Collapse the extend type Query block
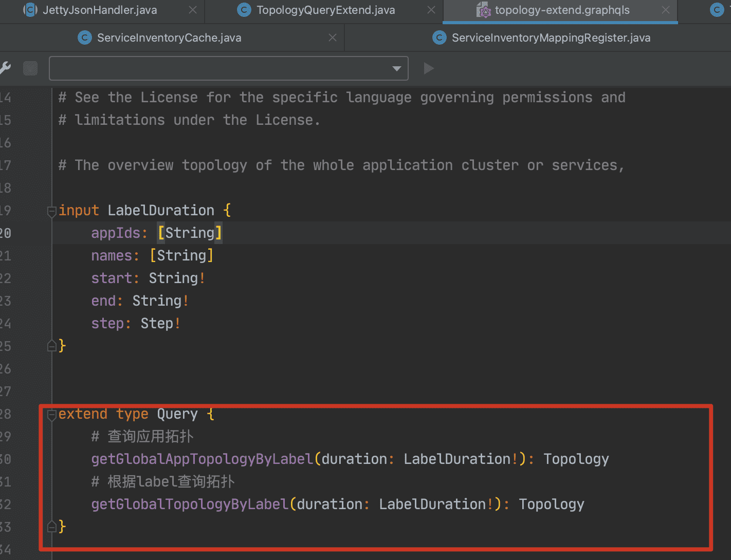 click(x=51, y=414)
